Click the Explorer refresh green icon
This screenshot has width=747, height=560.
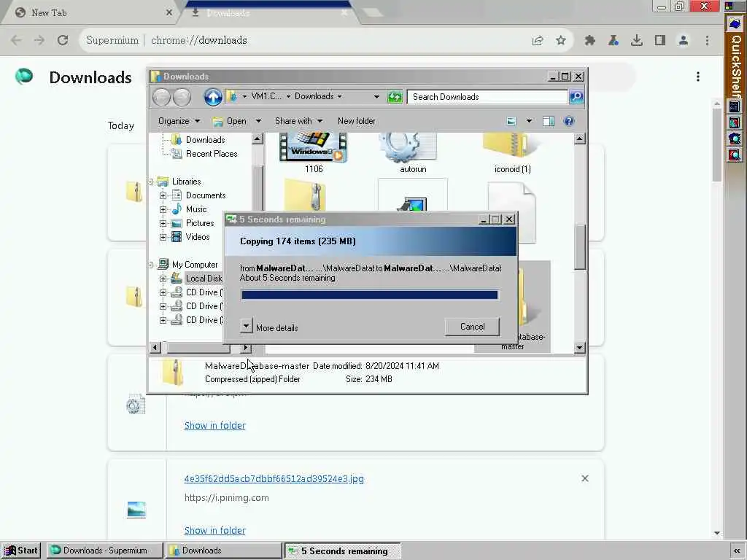pyautogui.click(x=395, y=97)
